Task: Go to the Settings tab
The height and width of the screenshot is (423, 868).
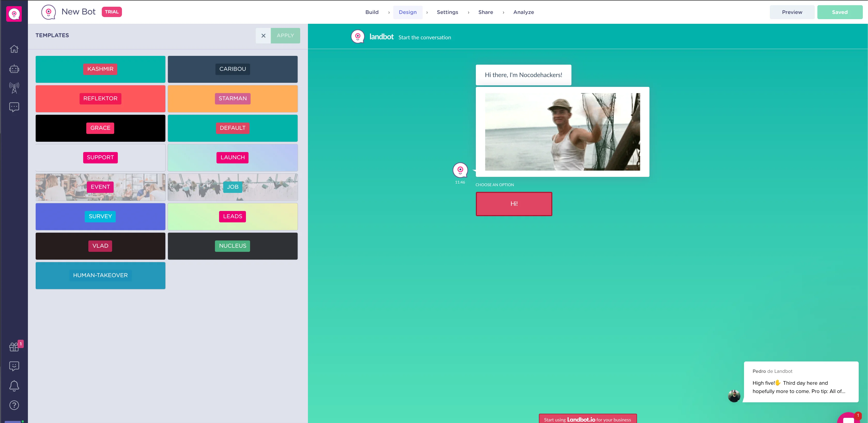Action: click(447, 12)
